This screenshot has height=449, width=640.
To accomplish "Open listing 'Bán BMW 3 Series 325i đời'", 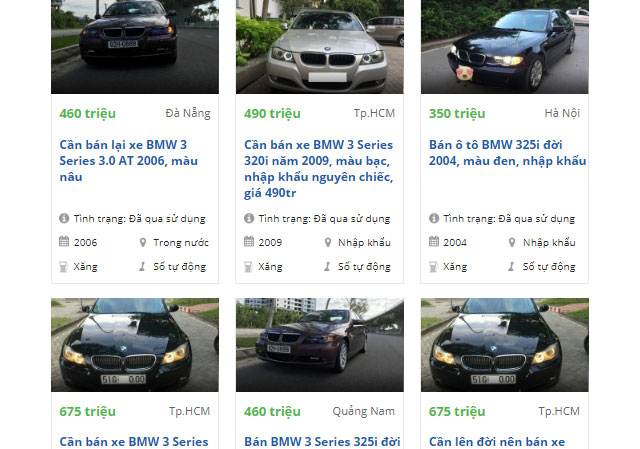I will pyautogui.click(x=322, y=442).
